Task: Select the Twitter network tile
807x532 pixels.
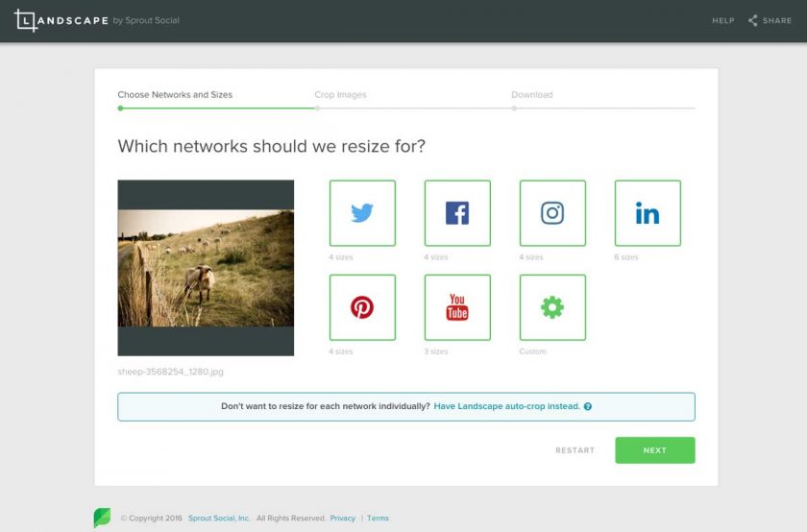Action: pos(362,213)
